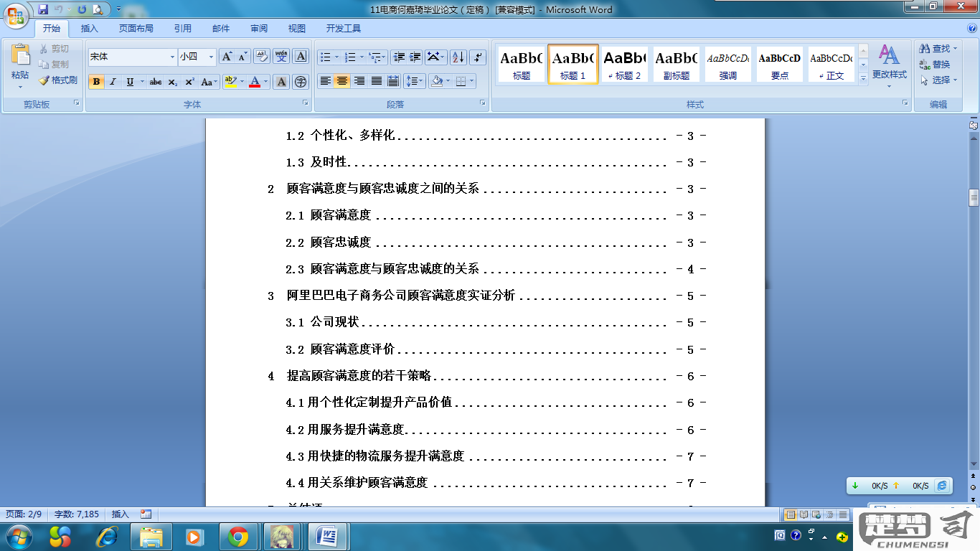
Task: Apply character border (boxed A) icon
Action: [301, 57]
